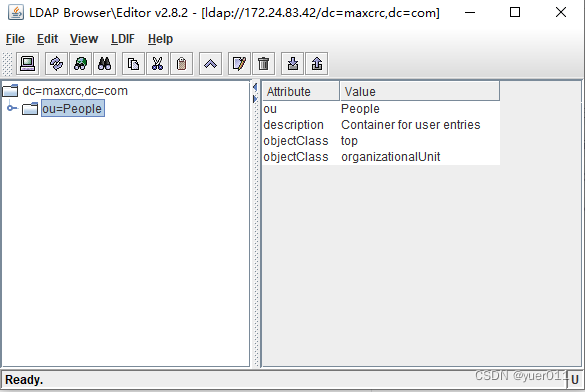Click the U indicator in status bar
585x392 pixels.
(575, 380)
